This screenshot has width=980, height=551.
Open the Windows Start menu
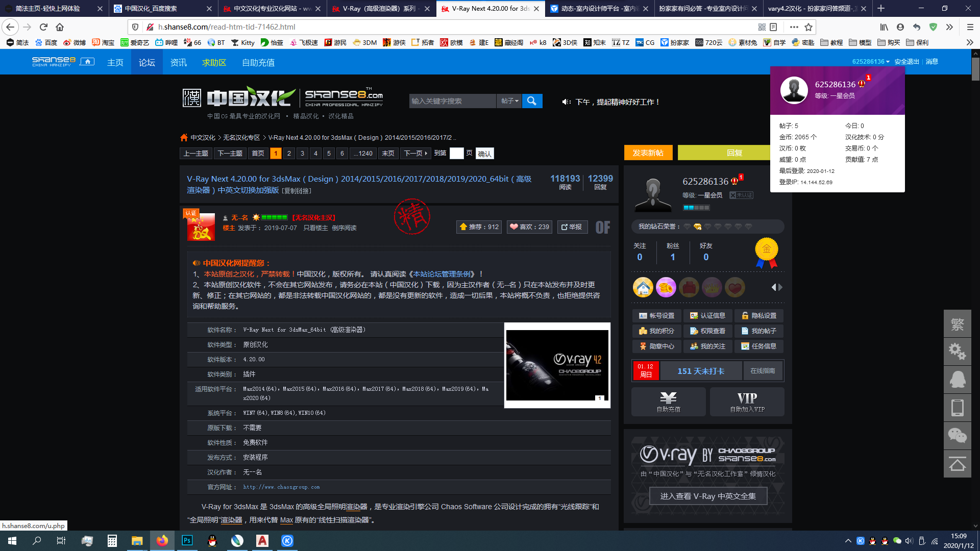coord(12,541)
